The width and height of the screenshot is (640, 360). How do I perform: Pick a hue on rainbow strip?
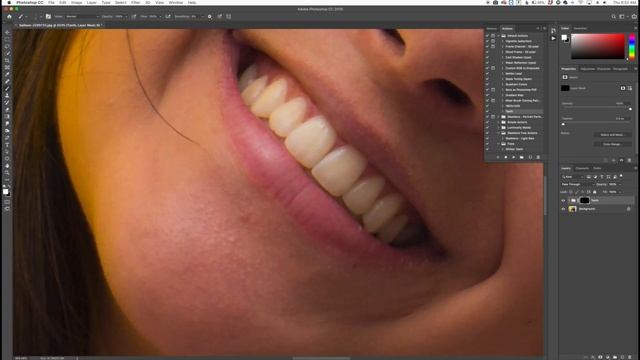[632, 47]
